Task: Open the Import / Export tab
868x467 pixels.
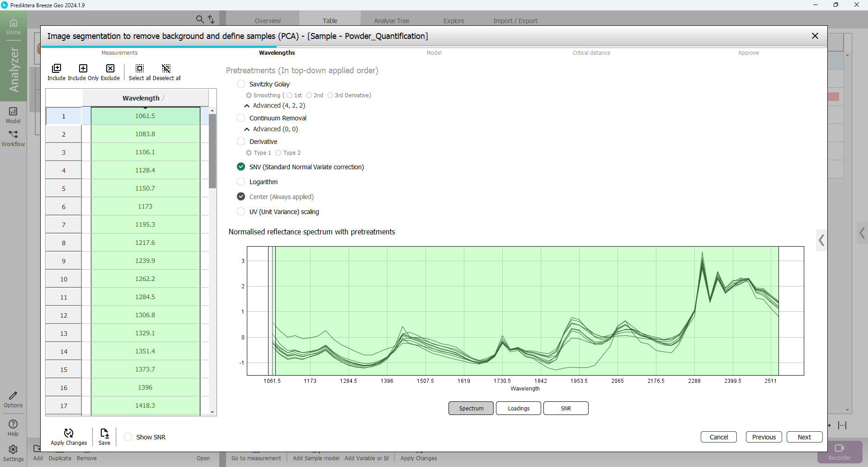Action: [x=515, y=21]
